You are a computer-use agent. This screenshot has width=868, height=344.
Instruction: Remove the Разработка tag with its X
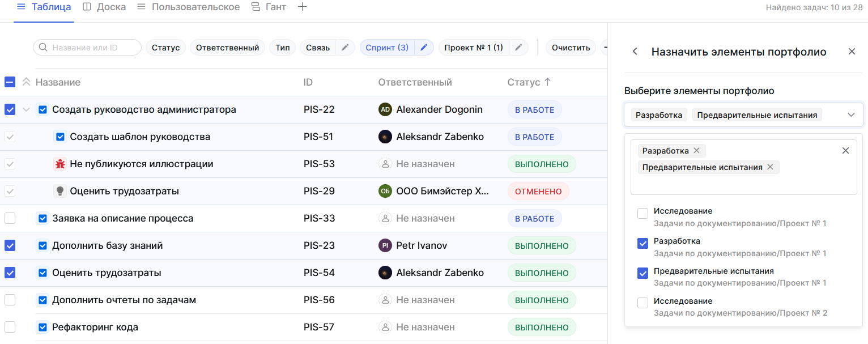click(696, 151)
